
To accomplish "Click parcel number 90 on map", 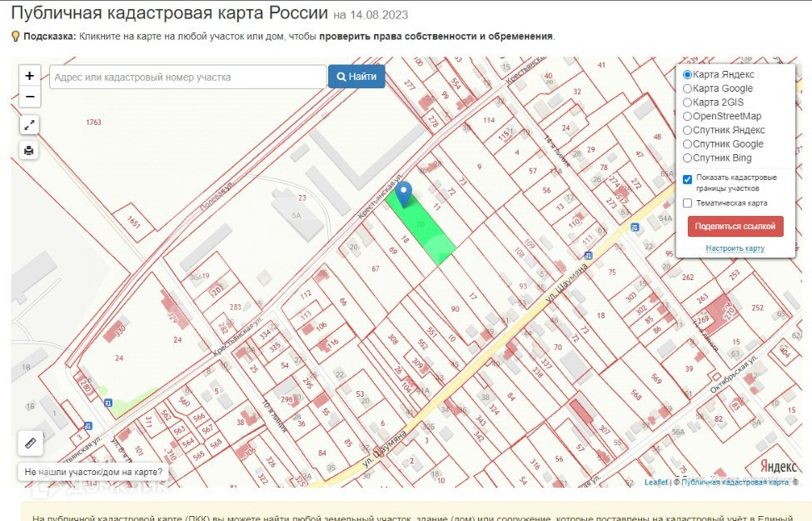I will coord(456,309).
